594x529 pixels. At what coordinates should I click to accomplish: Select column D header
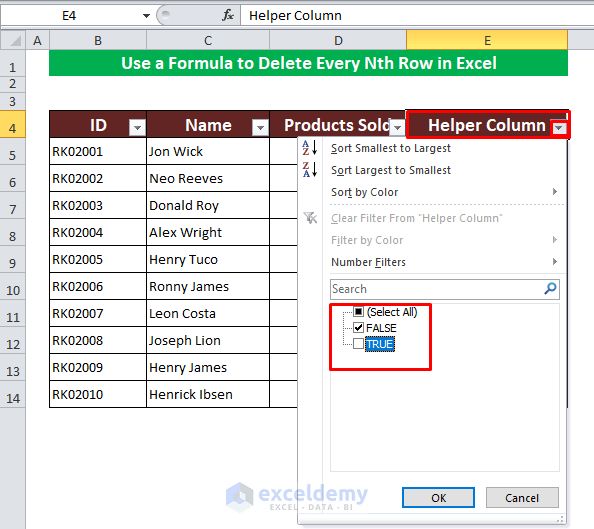pos(338,40)
